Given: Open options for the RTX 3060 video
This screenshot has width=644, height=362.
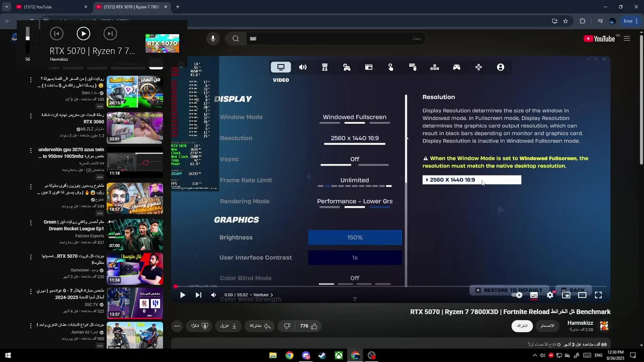Looking at the screenshot, I should 31,116.
